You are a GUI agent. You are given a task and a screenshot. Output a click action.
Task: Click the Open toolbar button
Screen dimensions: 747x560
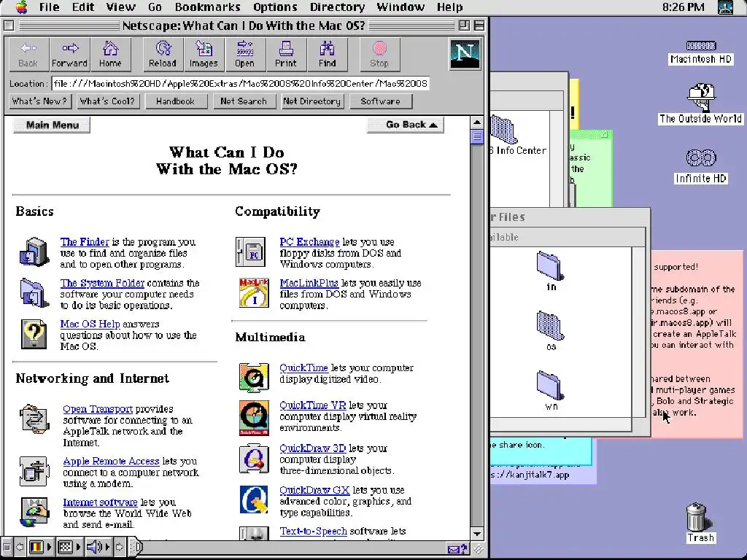tap(244, 54)
